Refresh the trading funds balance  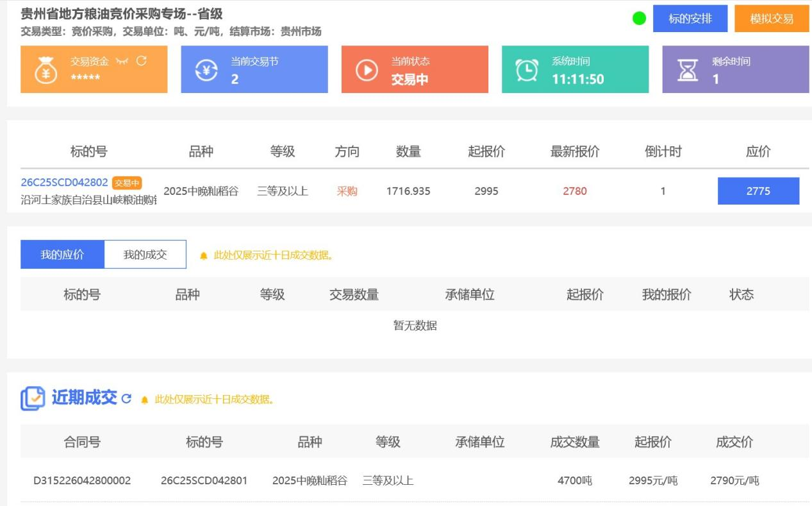pos(142,61)
